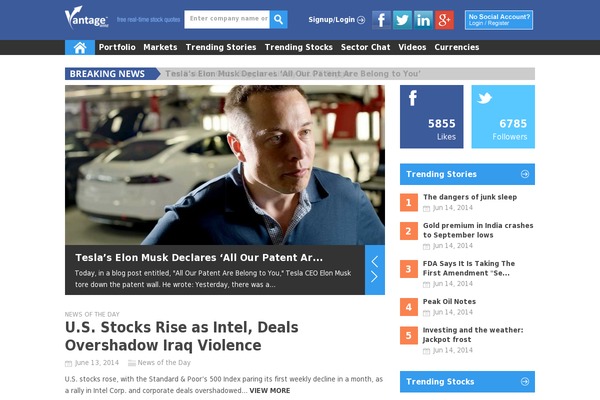Click the Trending Stories arrow icon
600x400 pixels.
click(x=525, y=174)
